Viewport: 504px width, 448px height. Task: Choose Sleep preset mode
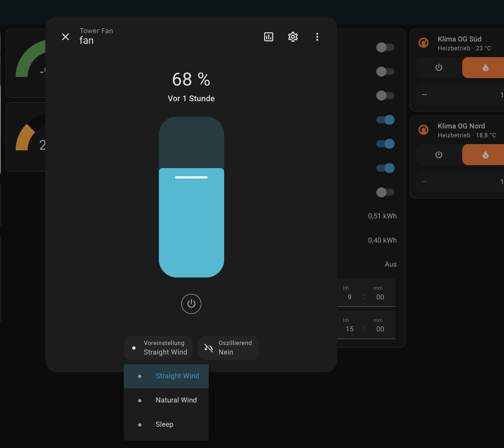pyautogui.click(x=164, y=424)
